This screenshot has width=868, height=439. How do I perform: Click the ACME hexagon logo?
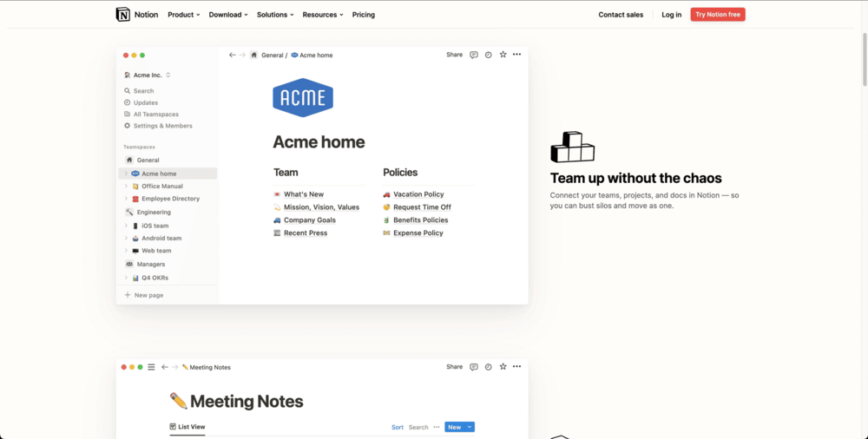click(303, 97)
